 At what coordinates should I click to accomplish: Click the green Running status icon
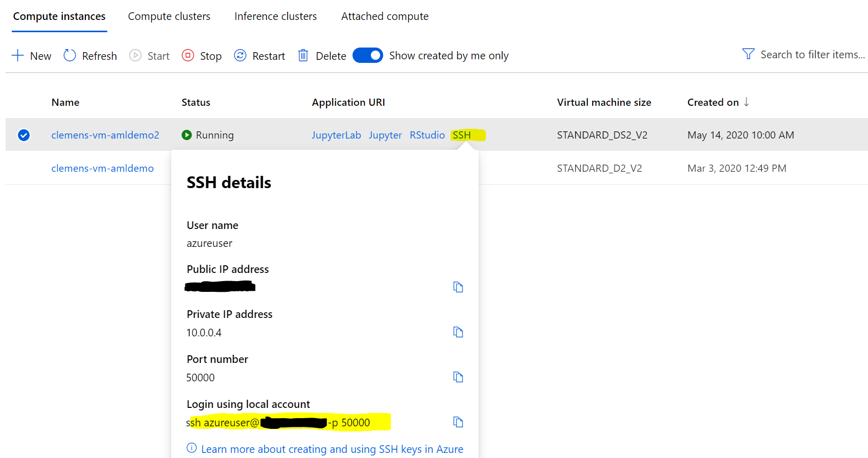click(186, 135)
